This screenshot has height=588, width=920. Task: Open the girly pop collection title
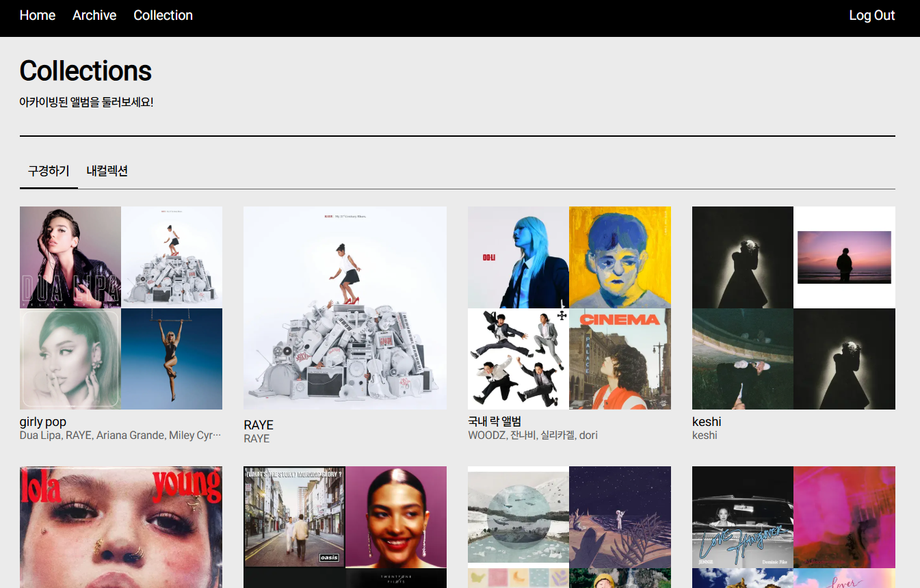click(43, 422)
